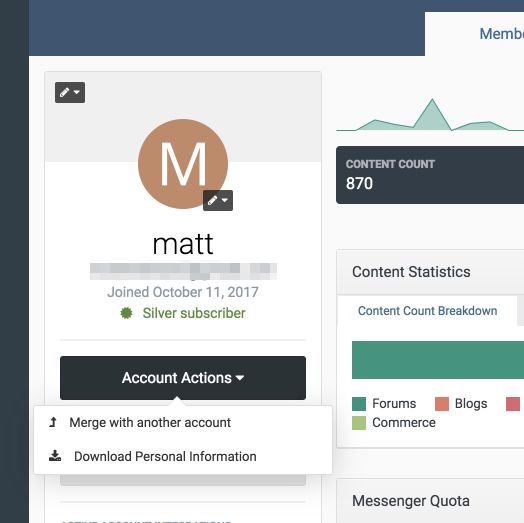Screen dimensions: 524x523
Task: Choose Download Personal Information from menu
Action: (165, 456)
